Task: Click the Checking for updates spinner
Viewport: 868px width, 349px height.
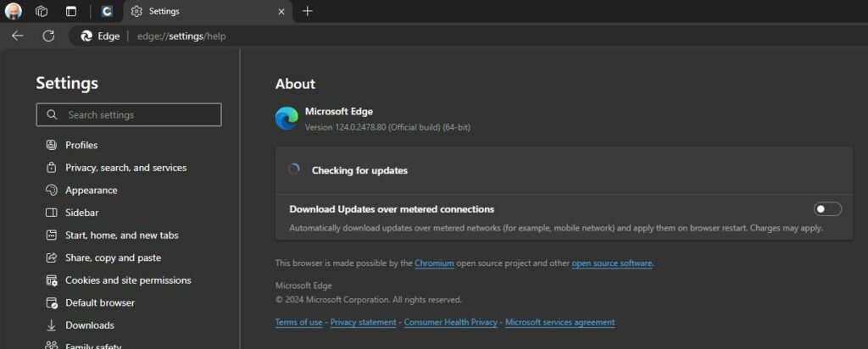Action: pyautogui.click(x=294, y=169)
